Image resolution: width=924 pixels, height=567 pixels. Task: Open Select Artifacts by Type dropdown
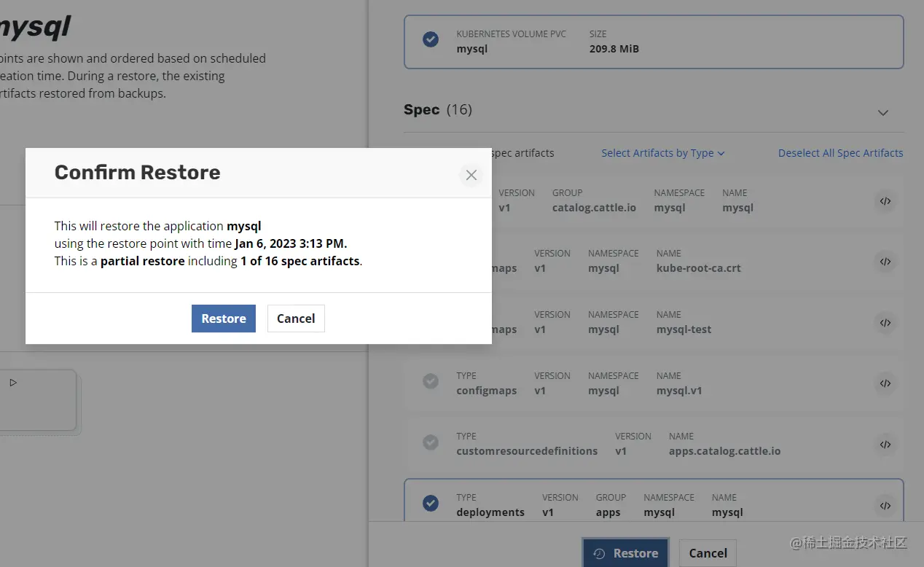663,153
